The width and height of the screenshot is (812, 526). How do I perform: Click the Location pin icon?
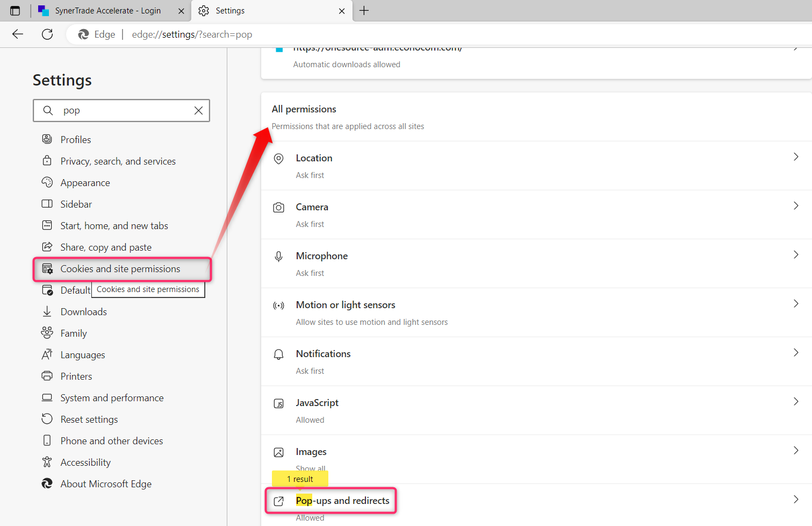[x=278, y=159]
